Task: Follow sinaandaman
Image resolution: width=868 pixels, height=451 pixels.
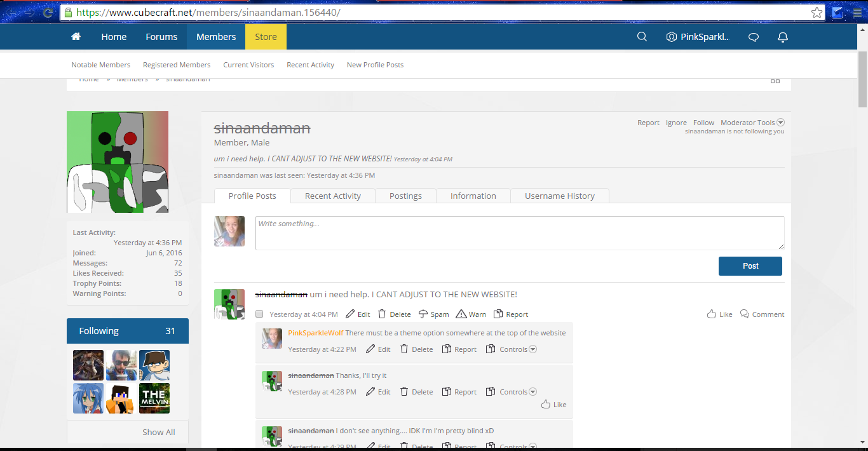Action: (703, 123)
